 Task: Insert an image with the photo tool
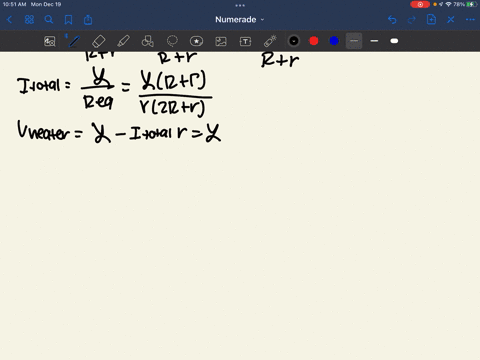[x=221, y=41]
